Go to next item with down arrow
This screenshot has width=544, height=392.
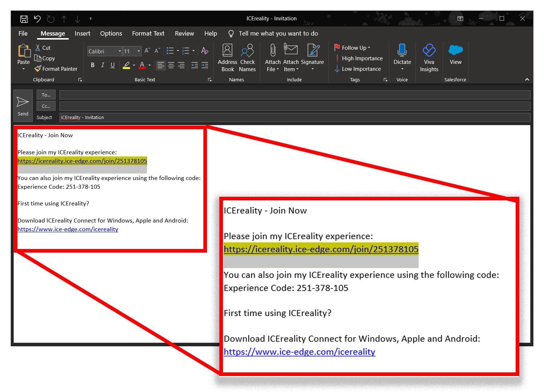coord(77,19)
